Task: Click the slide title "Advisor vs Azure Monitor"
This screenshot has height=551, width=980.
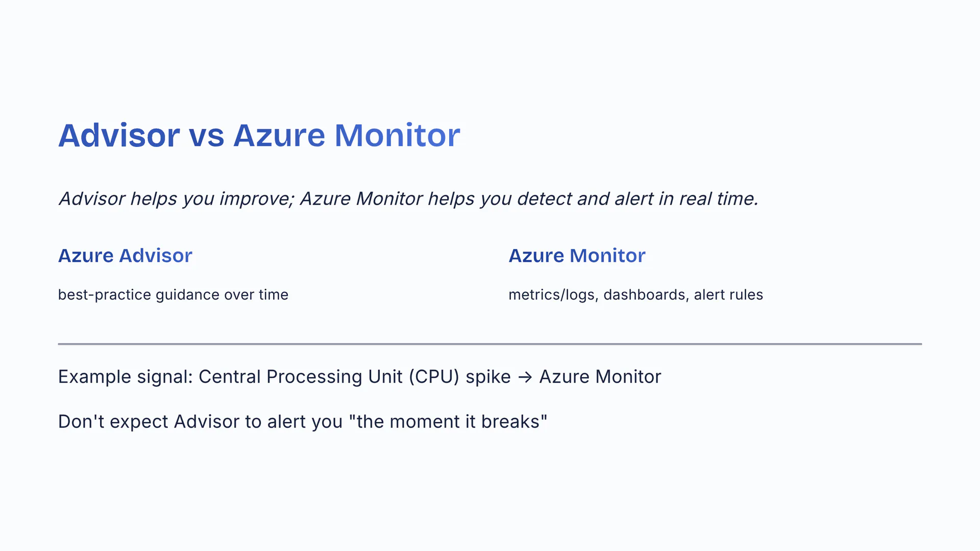Action: point(259,136)
